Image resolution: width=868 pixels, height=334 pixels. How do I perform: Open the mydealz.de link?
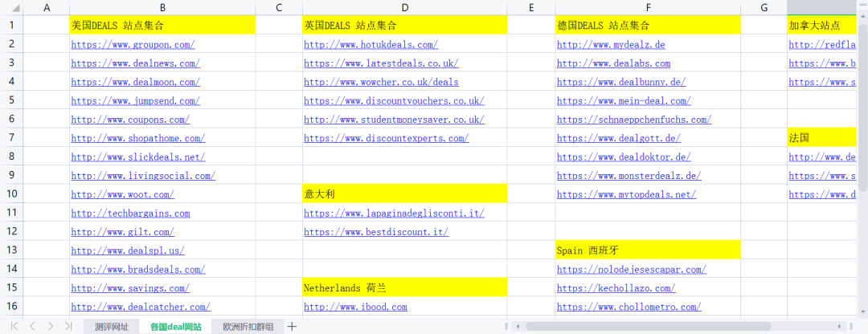click(611, 45)
